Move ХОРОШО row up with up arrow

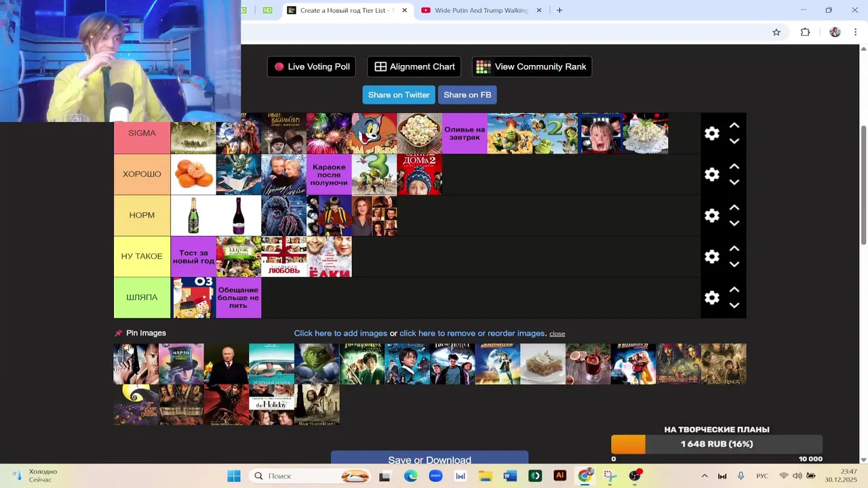point(734,167)
